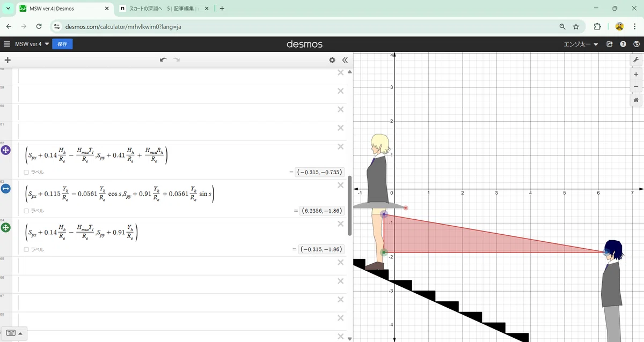The image size is (644, 342).
Task: Click the expression list scrollbar thumb
Action: click(350, 205)
